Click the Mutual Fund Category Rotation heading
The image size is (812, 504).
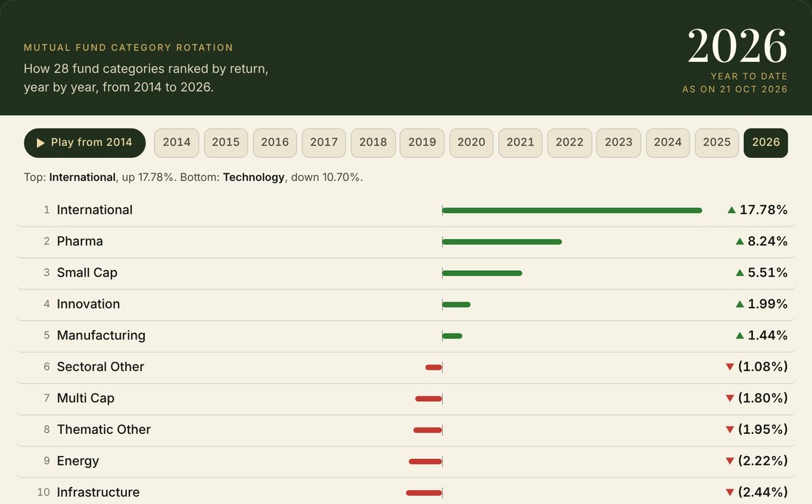[128, 48]
